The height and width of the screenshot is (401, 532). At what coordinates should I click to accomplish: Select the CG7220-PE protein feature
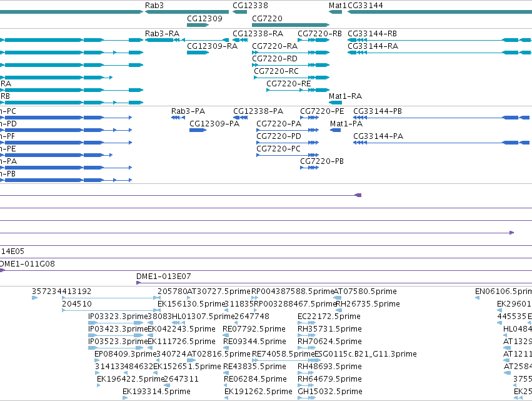point(309,118)
